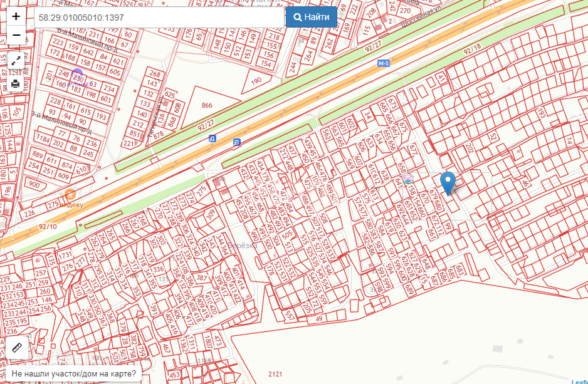Activate the ruler measurement tool
This screenshot has height=384, width=588.
tap(16, 348)
